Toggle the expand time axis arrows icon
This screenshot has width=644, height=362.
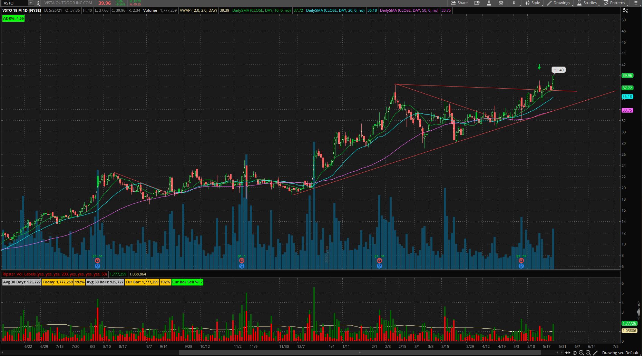(x=568, y=353)
